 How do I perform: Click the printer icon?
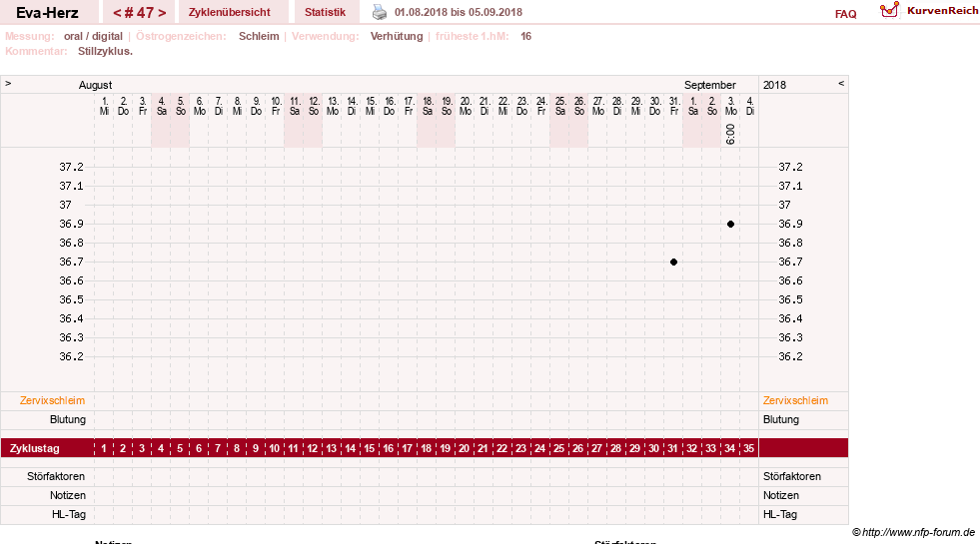pos(380,12)
